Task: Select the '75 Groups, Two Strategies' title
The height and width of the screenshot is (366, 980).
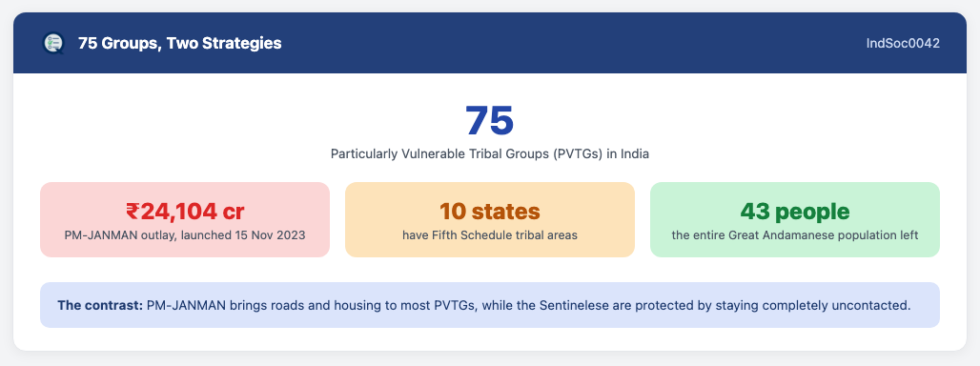Action: click(x=180, y=43)
